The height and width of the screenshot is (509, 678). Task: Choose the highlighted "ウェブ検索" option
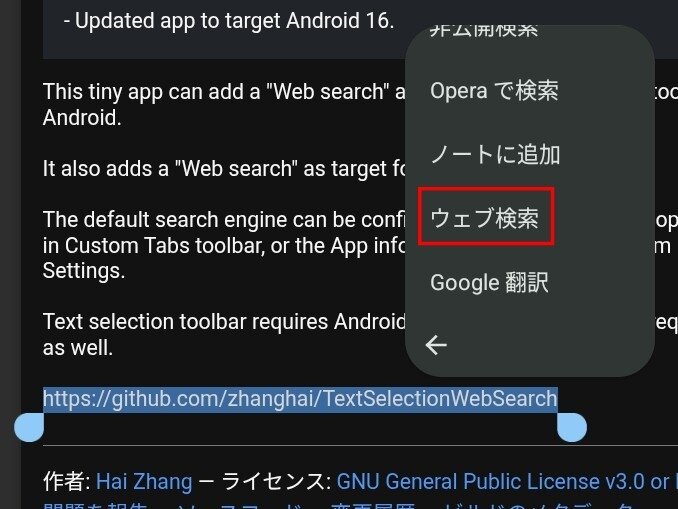pyautogui.click(x=485, y=218)
